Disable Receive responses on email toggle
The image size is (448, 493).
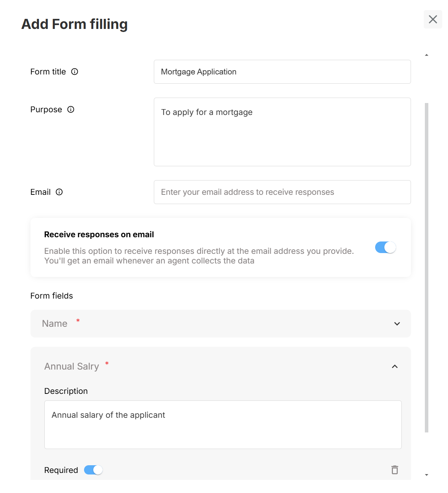pyautogui.click(x=385, y=247)
